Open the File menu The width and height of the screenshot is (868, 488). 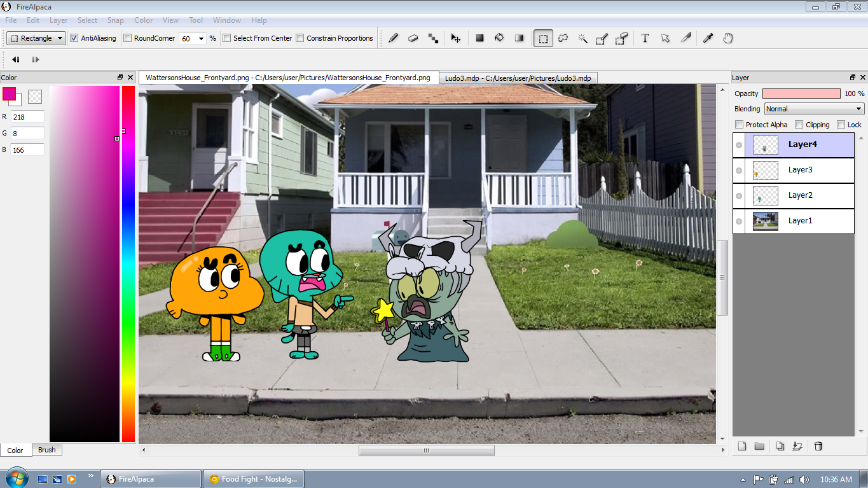click(x=11, y=20)
